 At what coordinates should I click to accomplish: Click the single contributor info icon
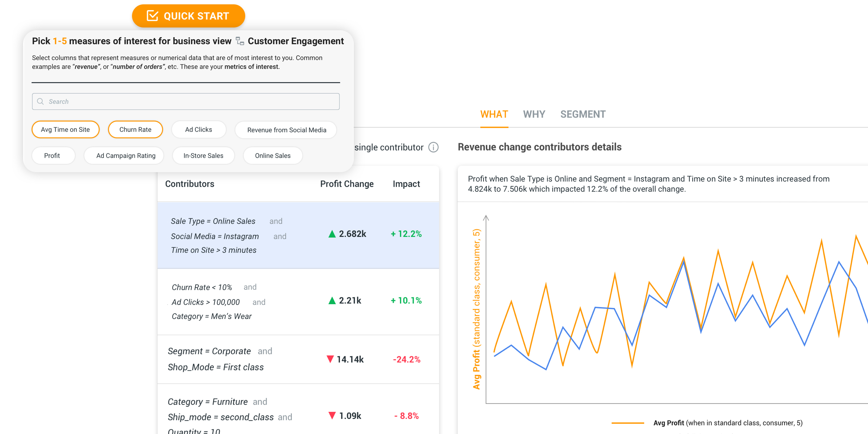point(433,147)
